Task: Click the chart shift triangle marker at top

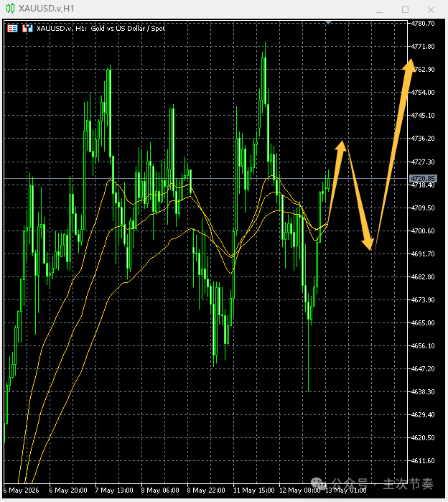Action: tap(329, 22)
